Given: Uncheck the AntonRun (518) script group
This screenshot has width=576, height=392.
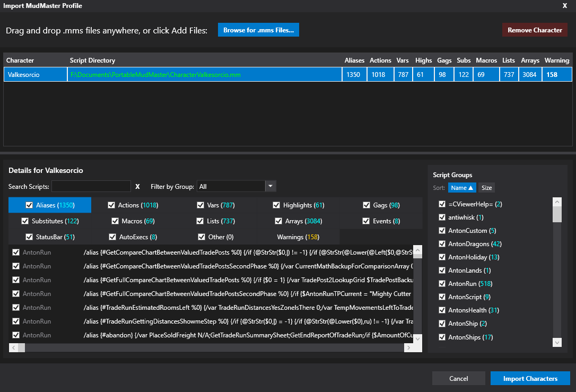Looking at the screenshot, I should click(442, 283).
